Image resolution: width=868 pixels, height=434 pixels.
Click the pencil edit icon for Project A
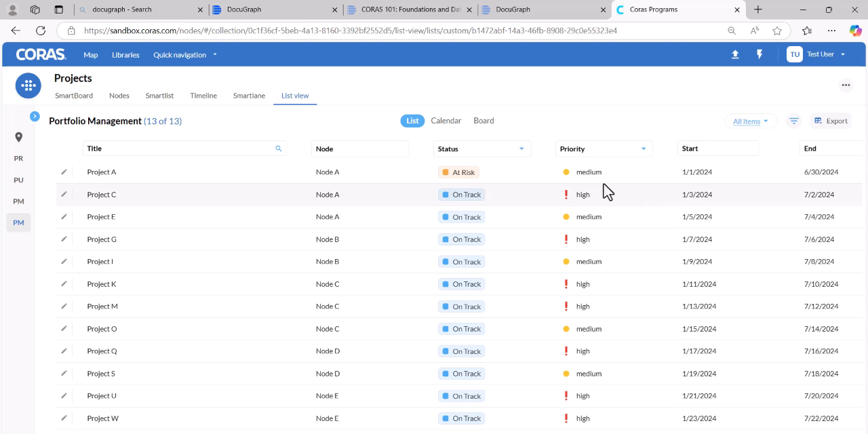(64, 172)
